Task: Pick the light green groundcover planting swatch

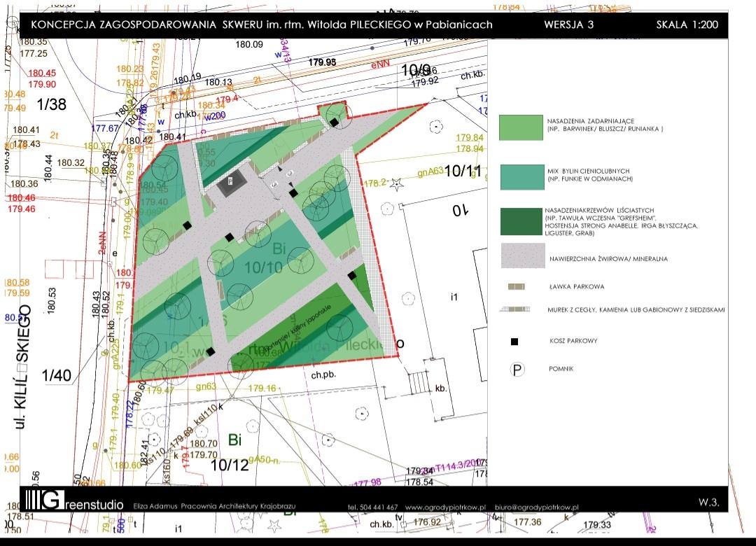Action: (521, 128)
